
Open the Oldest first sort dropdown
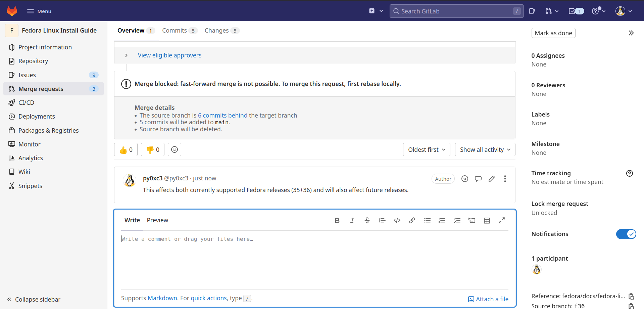click(427, 150)
